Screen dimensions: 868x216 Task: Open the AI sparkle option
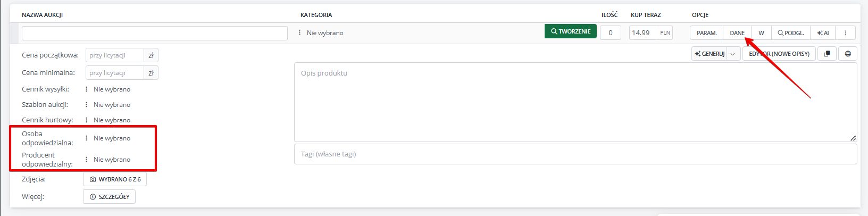[823, 33]
